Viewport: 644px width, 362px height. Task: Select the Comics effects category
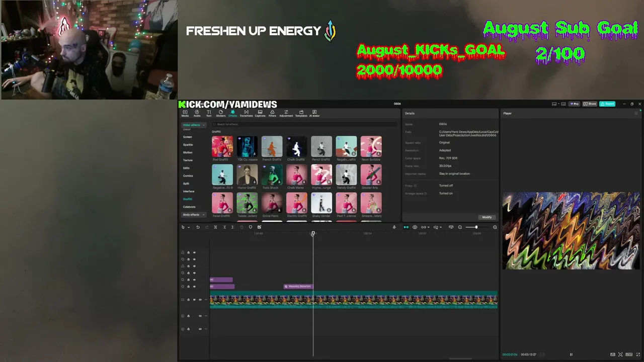(188, 176)
